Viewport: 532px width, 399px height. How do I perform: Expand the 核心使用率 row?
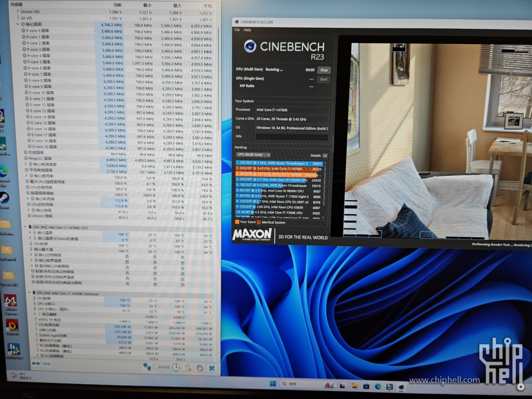point(27,175)
